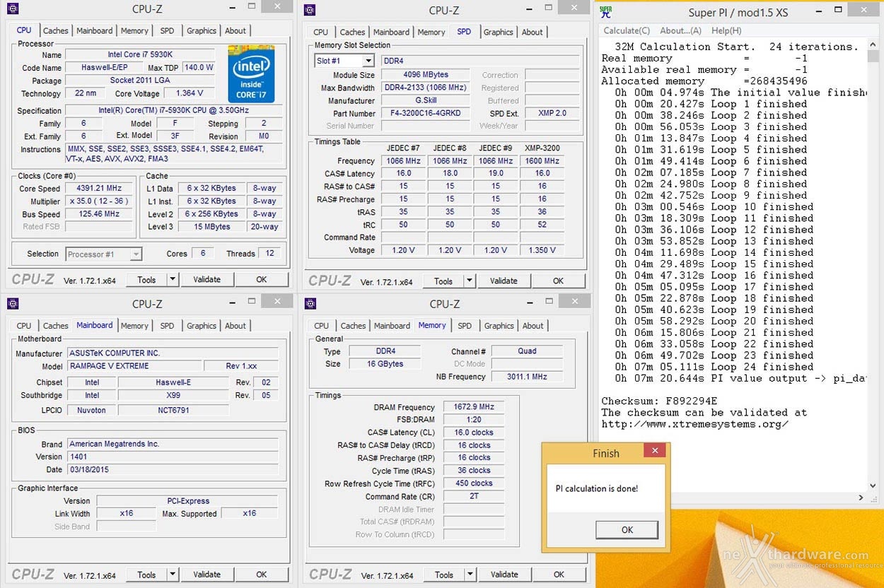
Task: Switch to the Caches tab in the CPU window
Action: (x=56, y=31)
